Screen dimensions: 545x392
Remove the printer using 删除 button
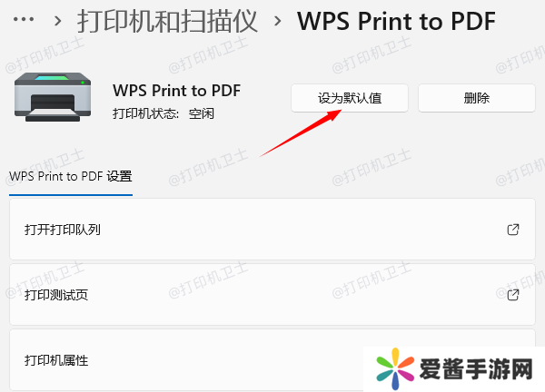pyautogui.click(x=477, y=98)
